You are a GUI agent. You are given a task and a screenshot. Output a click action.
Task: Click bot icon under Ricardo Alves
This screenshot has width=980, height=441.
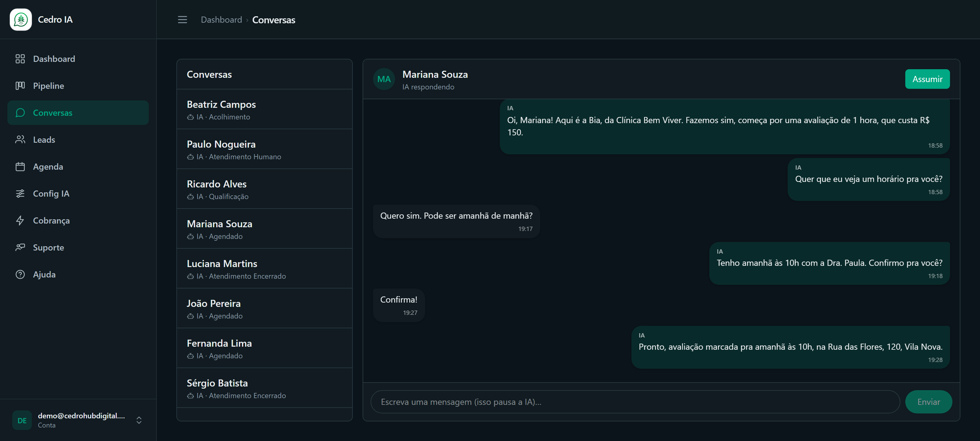click(190, 197)
